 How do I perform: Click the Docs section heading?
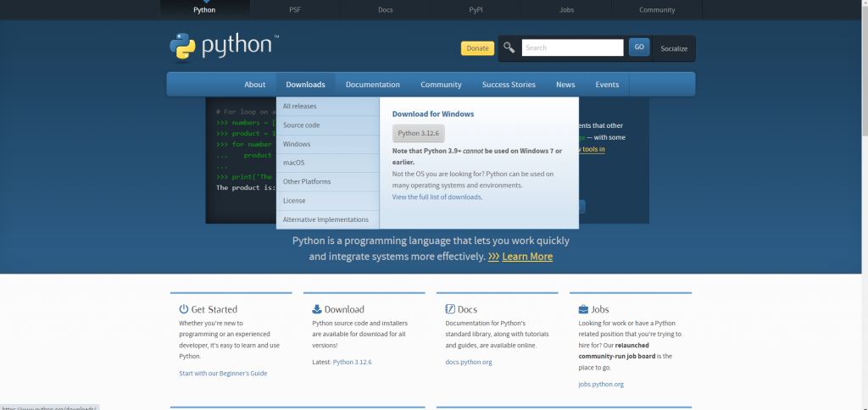click(467, 309)
